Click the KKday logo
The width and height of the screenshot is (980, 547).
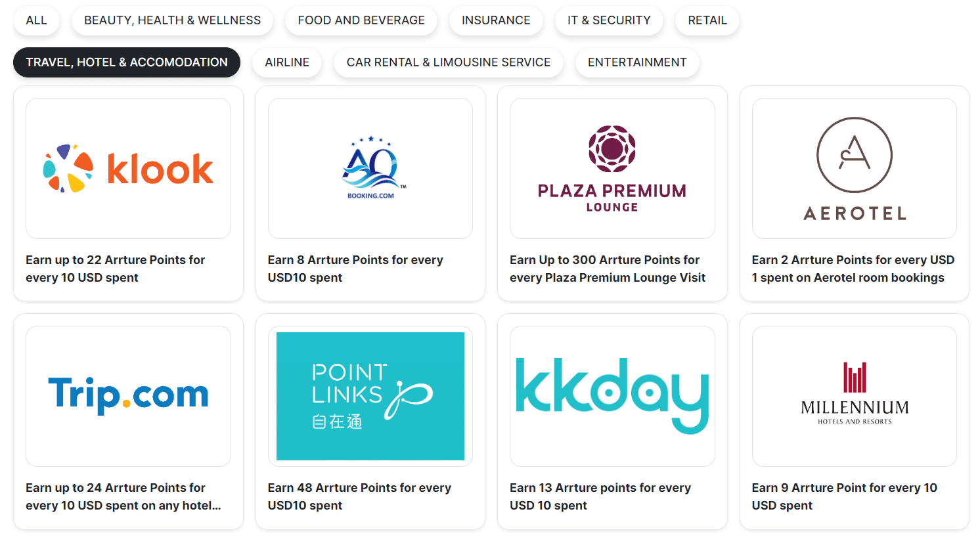click(612, 396)
